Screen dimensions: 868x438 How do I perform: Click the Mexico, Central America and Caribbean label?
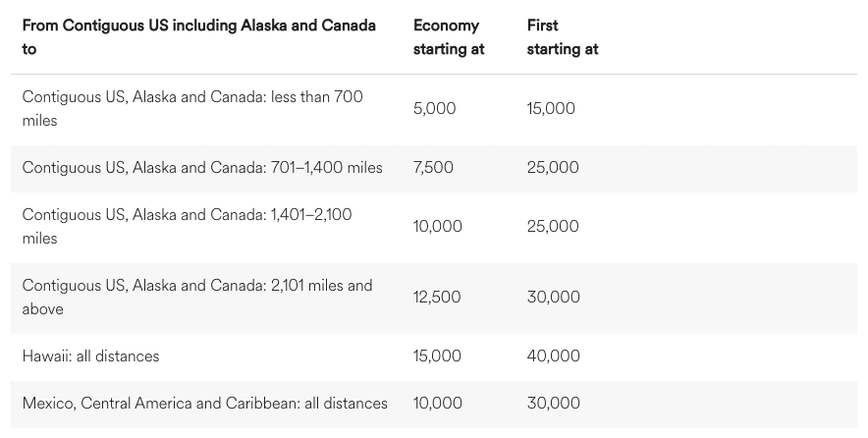coord(204,403)
